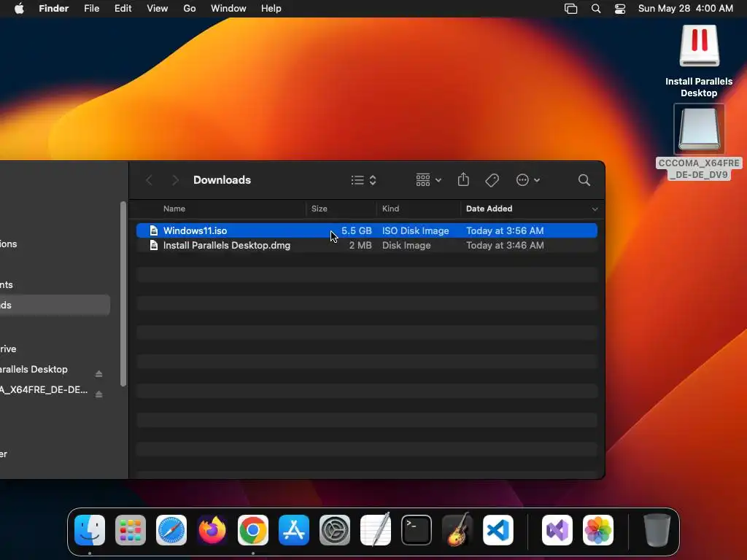Open Visual Studio purple icon in Dock
The image size is (747, 560).
coord(557,530)
